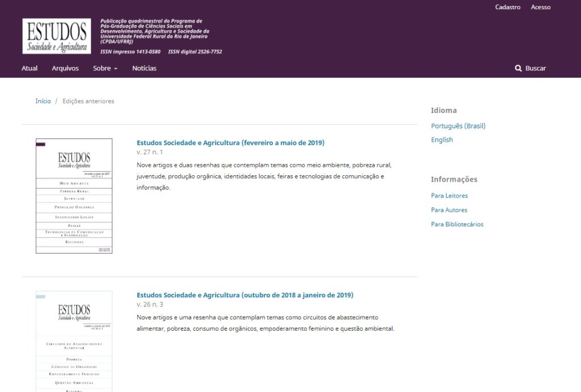The height and width of the screenshot is (392, 581).
Task: Click the magnifying glass search icon
Action: (518, 68)
